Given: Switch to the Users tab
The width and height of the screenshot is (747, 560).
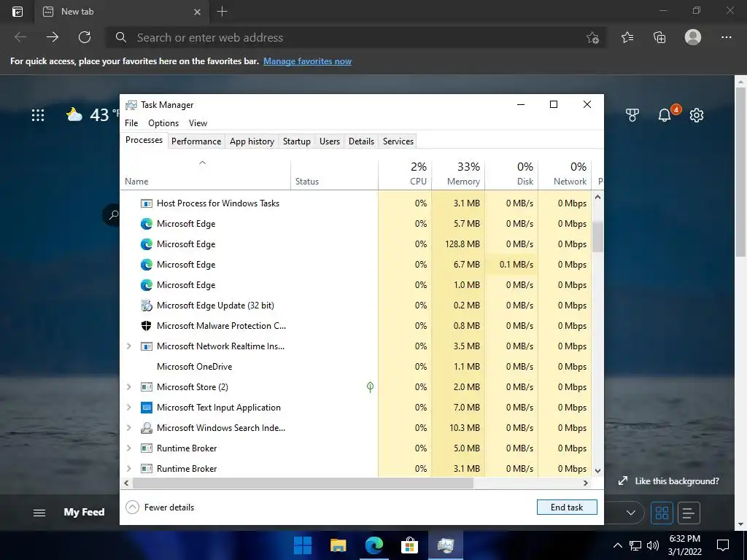Looking at the screenshot, I should [330, 141].
